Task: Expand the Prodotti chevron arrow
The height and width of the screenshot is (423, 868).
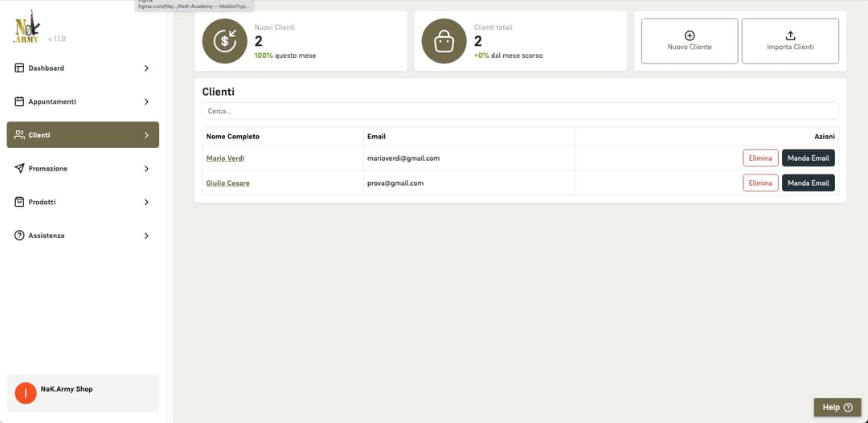Action: tap(146, 203)
